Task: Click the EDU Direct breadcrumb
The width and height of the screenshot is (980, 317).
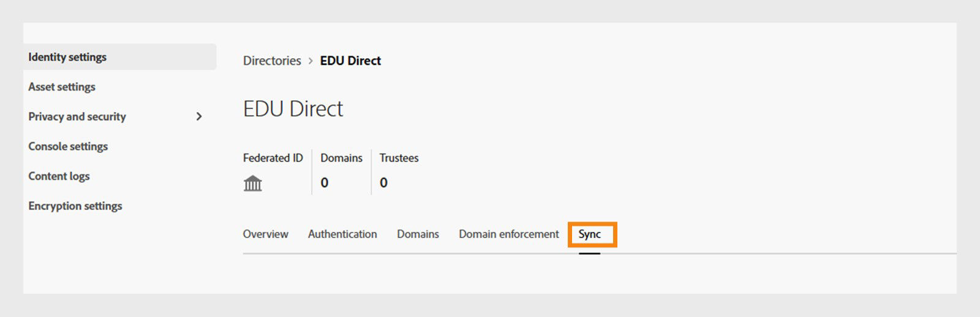Action: point(350,61)
